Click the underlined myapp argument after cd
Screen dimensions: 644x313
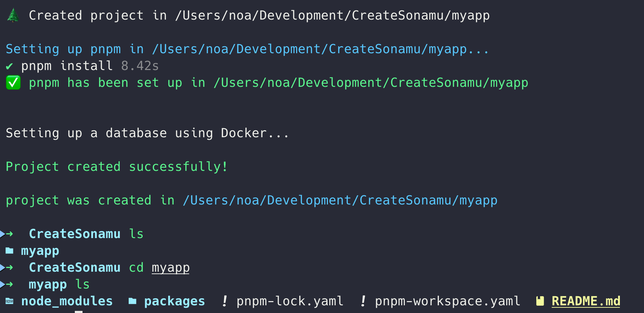click(171, 268)
